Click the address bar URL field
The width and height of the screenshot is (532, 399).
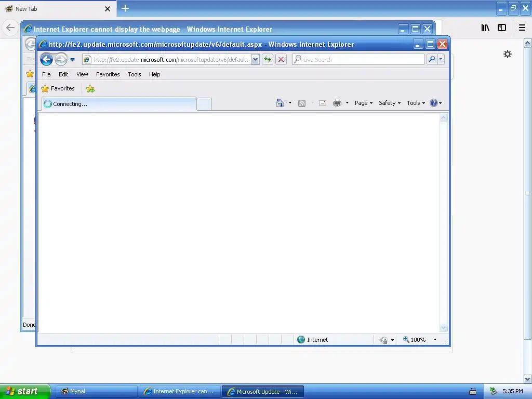click(171, 60)
